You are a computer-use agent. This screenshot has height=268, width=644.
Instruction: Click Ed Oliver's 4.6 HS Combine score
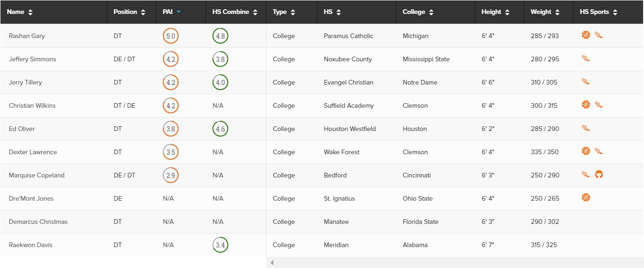[x=220, y=129]
